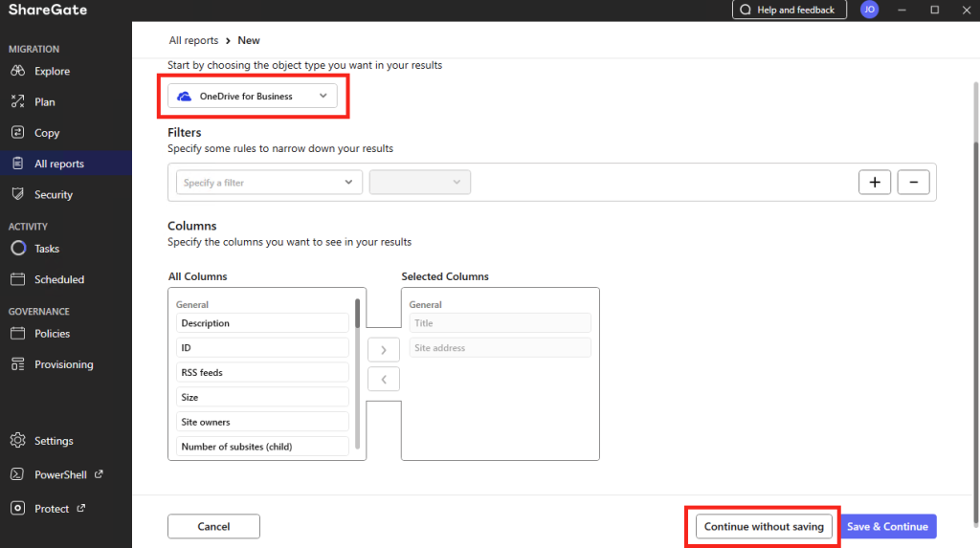The width and height of the screenshot is (980, 548).
Task: Click the Protect external link icon
Action: [x=80, y=508]
